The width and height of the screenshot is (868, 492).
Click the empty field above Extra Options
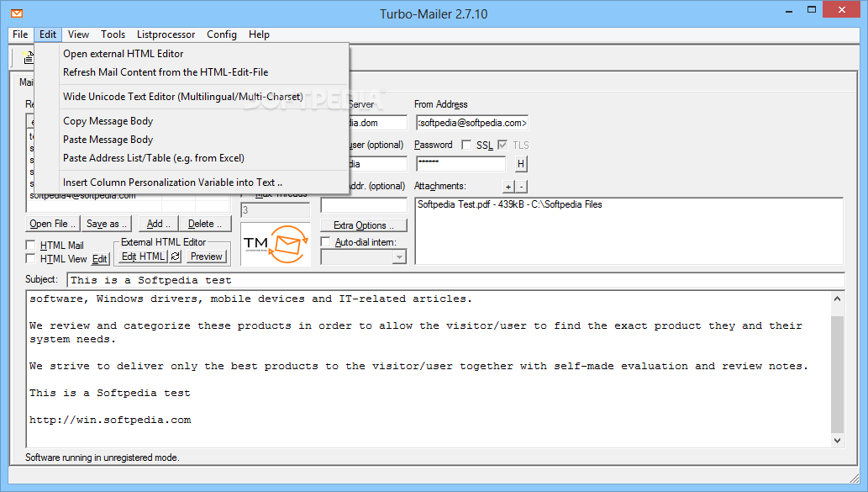click(364, 205)
